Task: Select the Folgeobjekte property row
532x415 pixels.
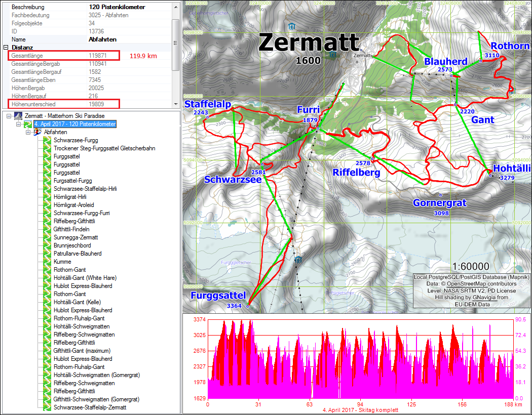Action: pos(91,23)
